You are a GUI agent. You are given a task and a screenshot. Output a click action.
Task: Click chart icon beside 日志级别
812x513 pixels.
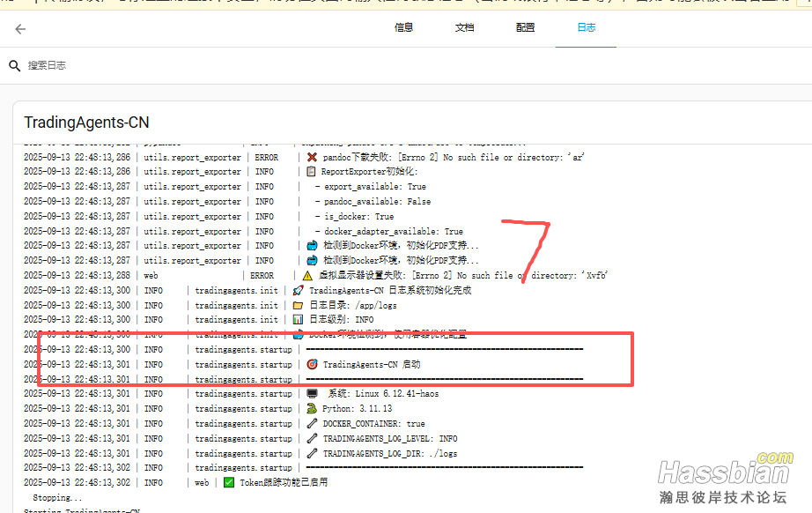pos(299,320)
